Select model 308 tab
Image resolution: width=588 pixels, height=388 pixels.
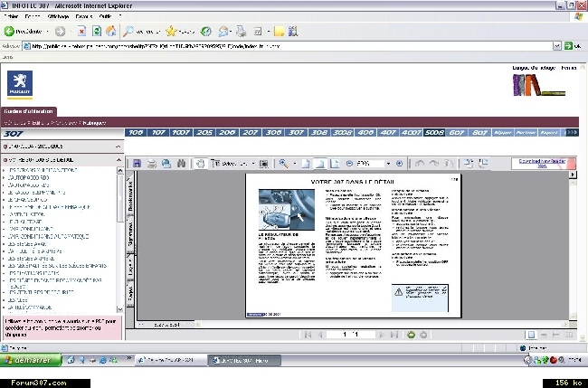[x=319, y=133]
